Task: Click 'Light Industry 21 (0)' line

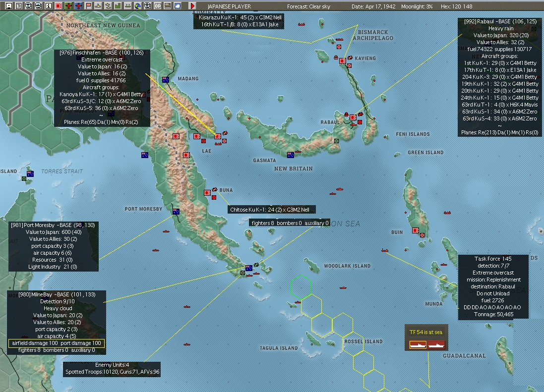Action: click(x=53, y=267)
